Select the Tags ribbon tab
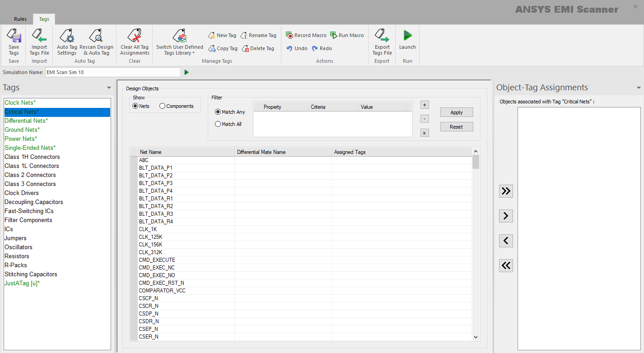The height and width of the screenshot is (353, 644). point(44,19)
